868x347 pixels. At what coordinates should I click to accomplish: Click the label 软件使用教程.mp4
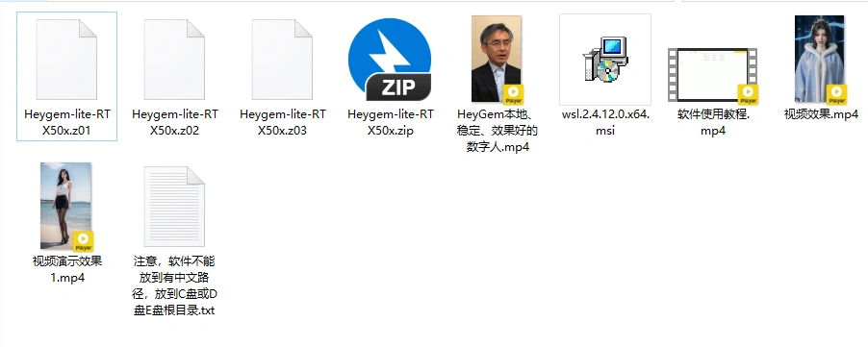point(713,123)
